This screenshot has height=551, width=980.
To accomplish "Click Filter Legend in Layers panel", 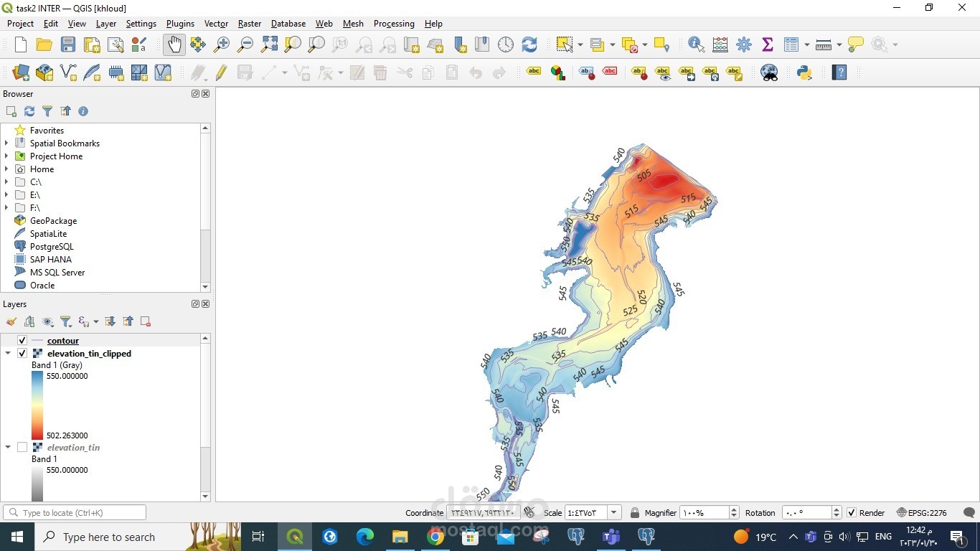I will (x=66, y=321).
